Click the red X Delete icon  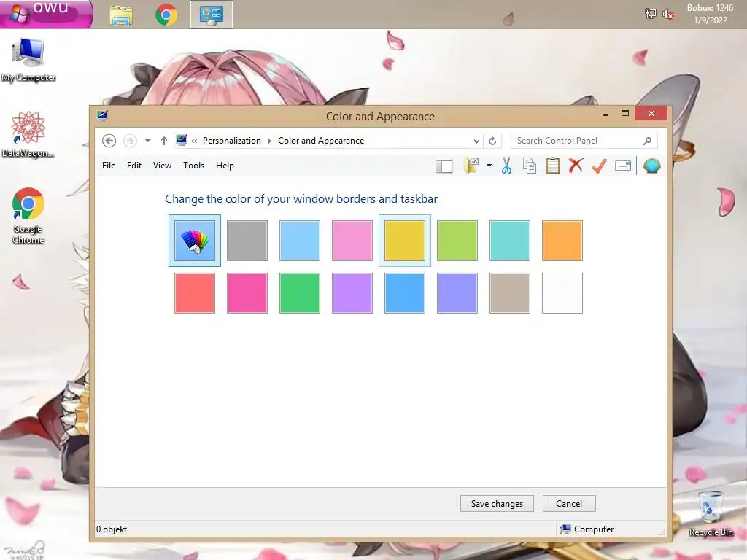point(576,166)
